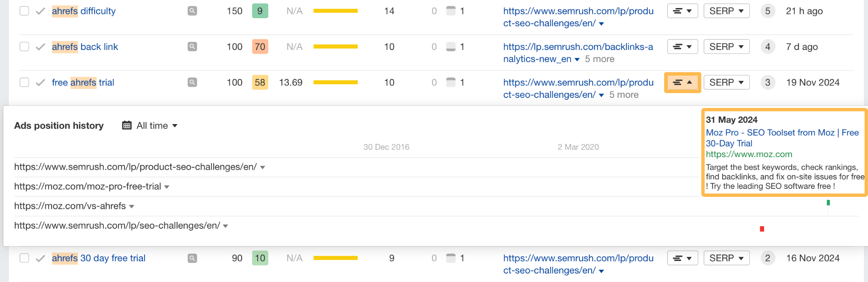Expand the chevron beside moz.com/vs-ahrefs URL
868x282 pixels.
tap(132, 206)
